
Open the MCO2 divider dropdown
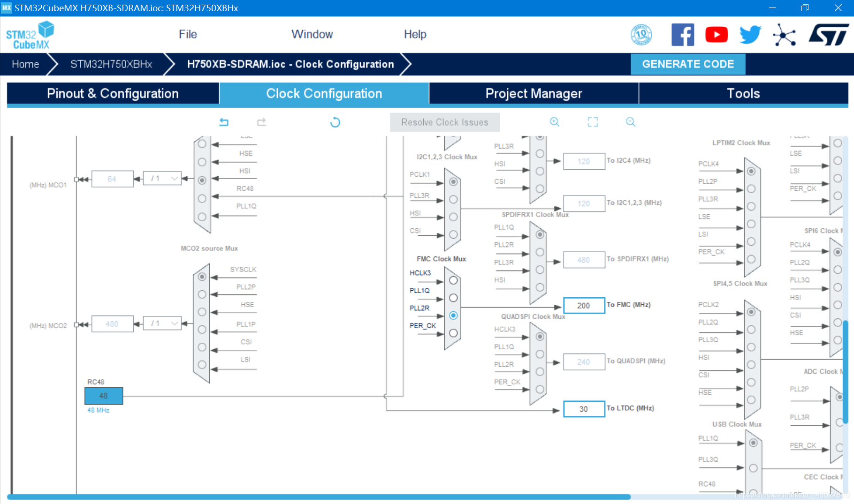coord(162,323)
